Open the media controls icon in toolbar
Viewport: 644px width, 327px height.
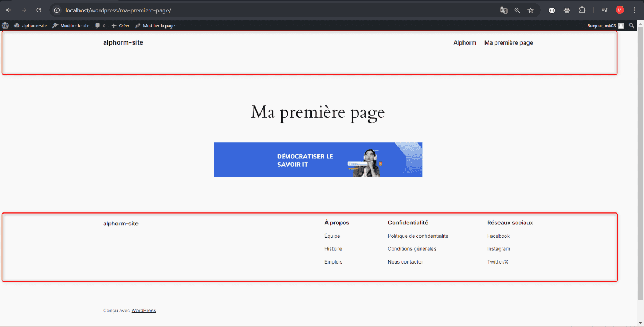pyautogui.click(x=604, y=10)
